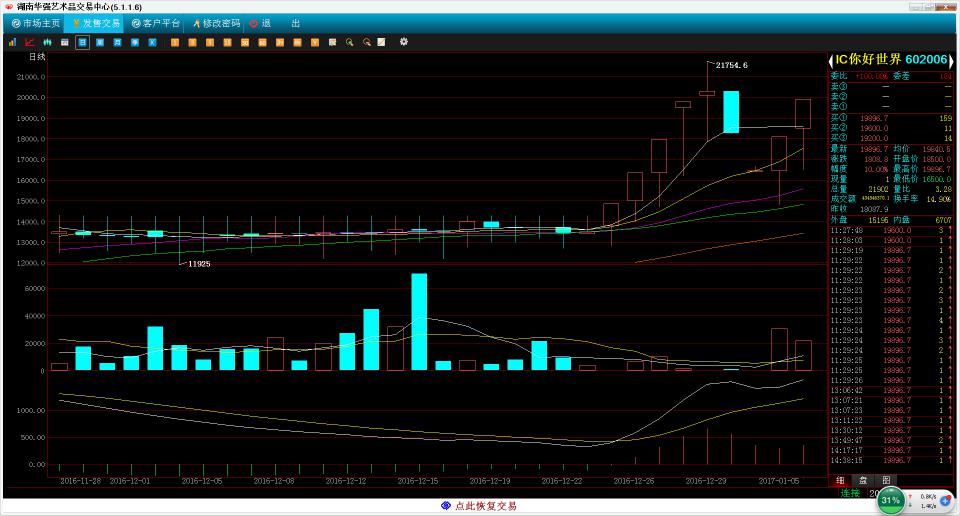Screen dimensions: 960x516
Task: Toggle the highlighted daily-view toolbar icon
Action: click(x=82, y=42)
